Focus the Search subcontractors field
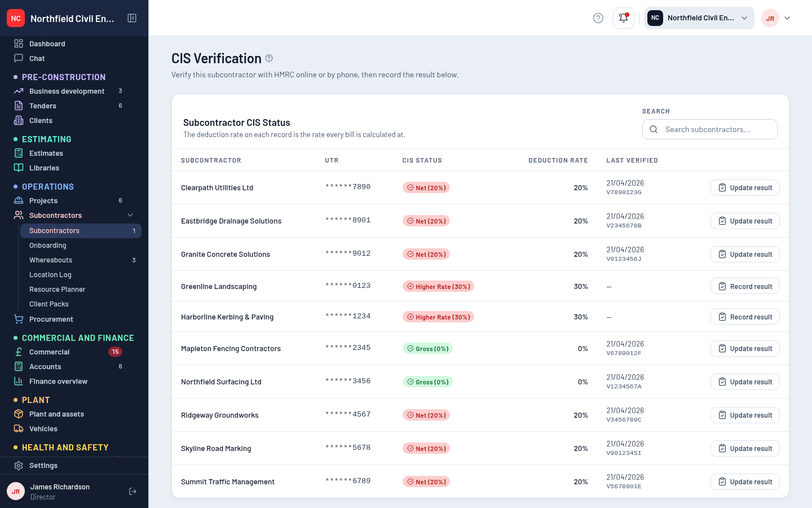Image resolution: width=812 pixels, height=508 pixels. [x=709, y=129]
